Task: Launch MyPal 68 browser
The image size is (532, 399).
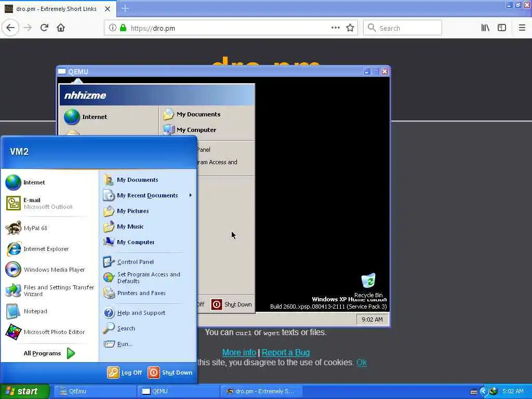Action: [x=26, y=228]
